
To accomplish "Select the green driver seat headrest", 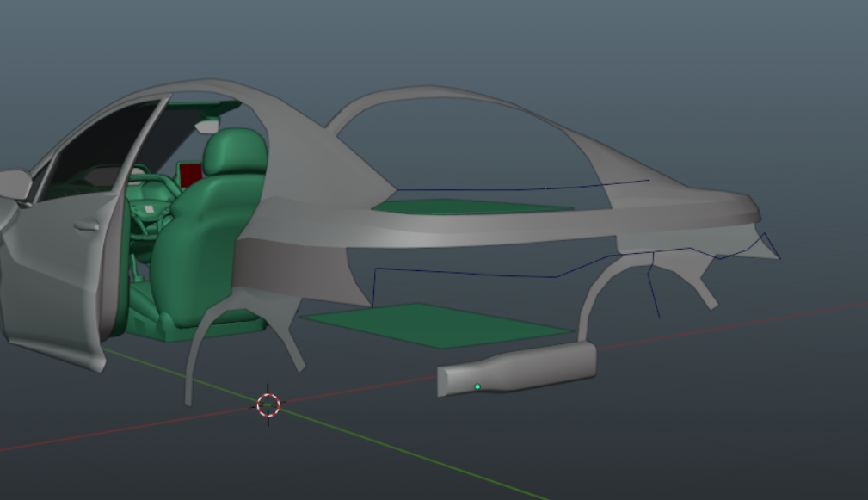I will pos(235,151).
